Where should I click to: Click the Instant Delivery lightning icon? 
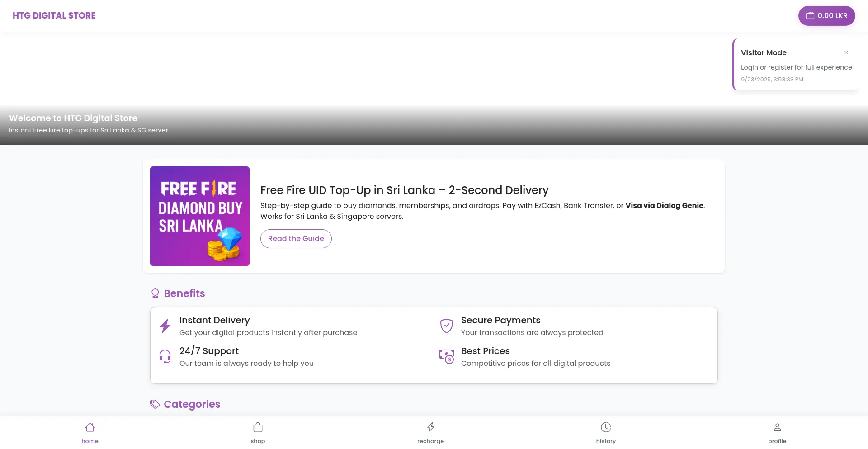165,326
